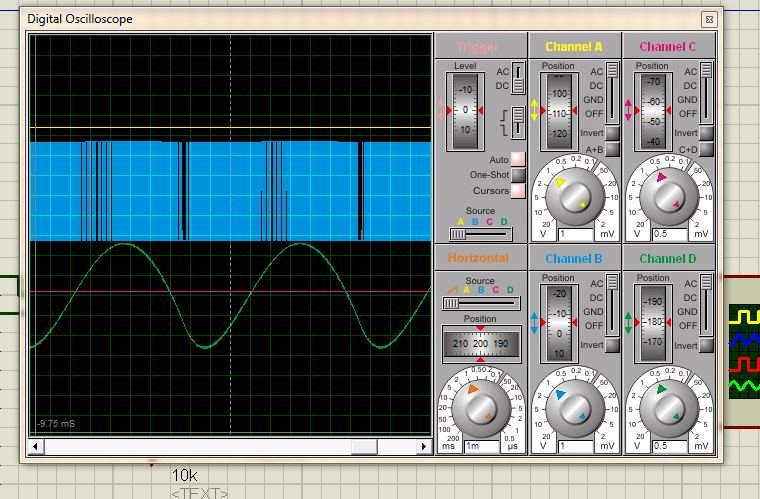Click Channel D AC coupling label
Viewport: 760px width, 499px height.
click(x=690, y=283)
